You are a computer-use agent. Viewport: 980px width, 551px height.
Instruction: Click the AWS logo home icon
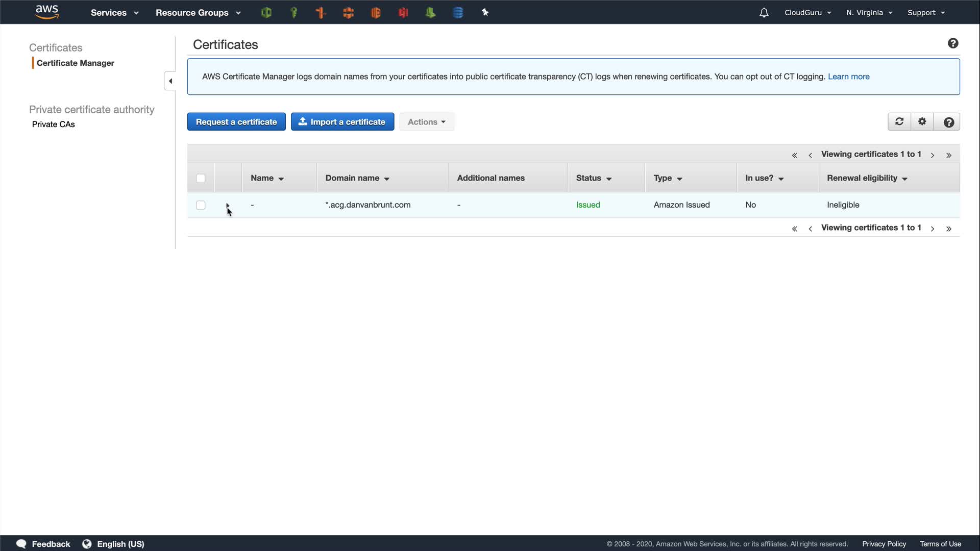(x=47, y=12)
